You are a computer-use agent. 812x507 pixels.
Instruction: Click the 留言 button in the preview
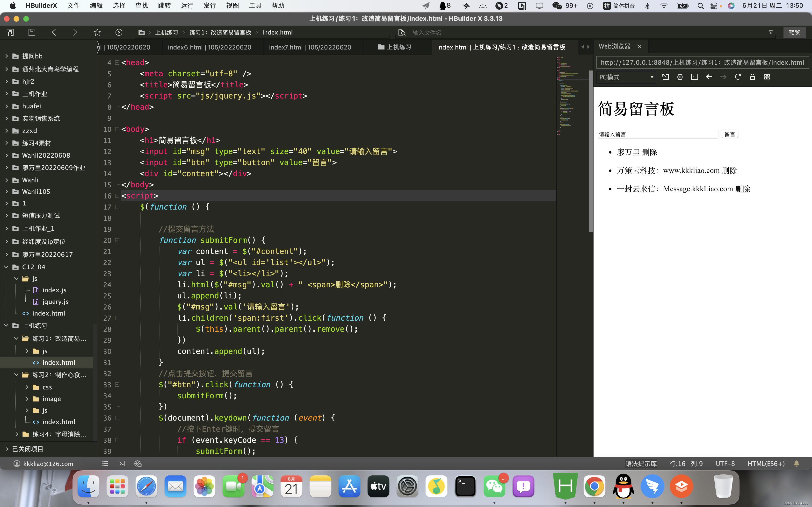[x=730, y=134]
